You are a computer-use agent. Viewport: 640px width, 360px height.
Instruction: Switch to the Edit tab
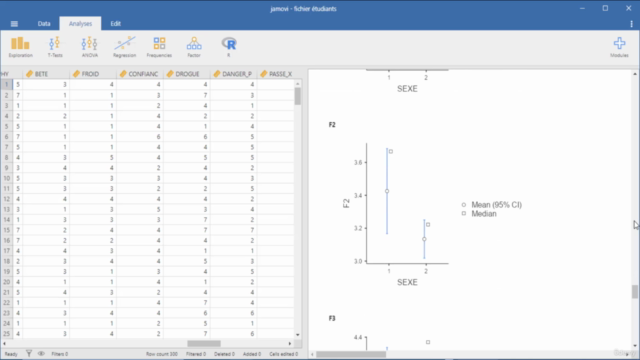point(116,24)
